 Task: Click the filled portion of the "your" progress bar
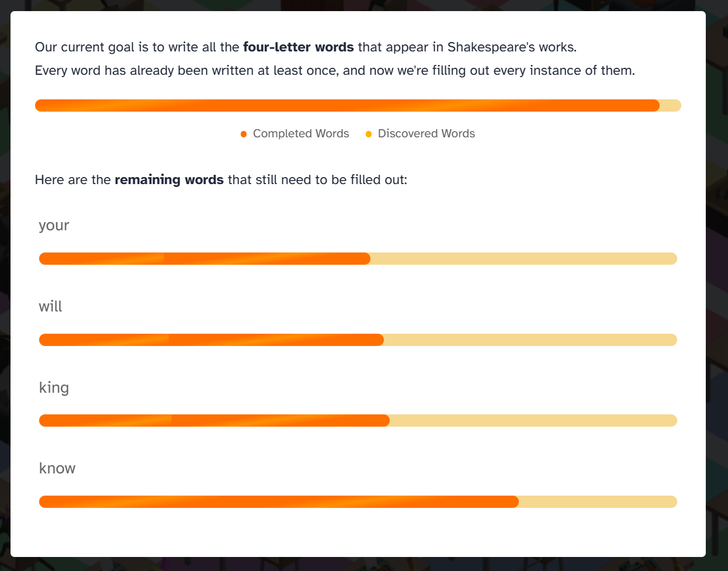[204, 259]
